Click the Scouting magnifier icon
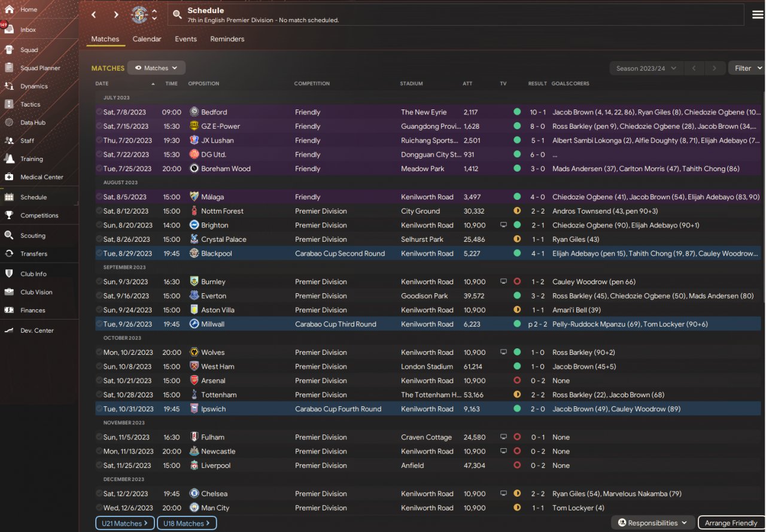Screen dimensions: 766x532 click(9, 235)
